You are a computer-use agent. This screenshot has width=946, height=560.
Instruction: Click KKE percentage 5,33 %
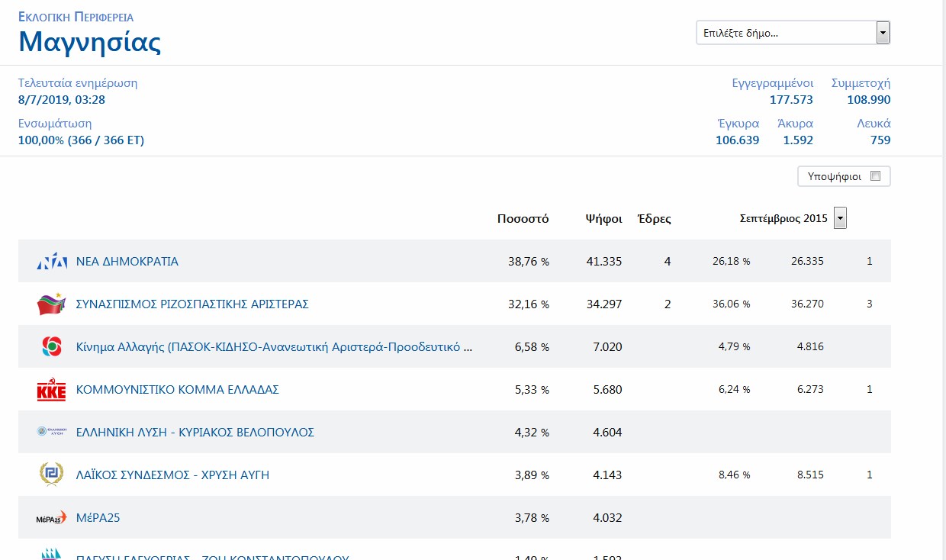pos(532,390)
